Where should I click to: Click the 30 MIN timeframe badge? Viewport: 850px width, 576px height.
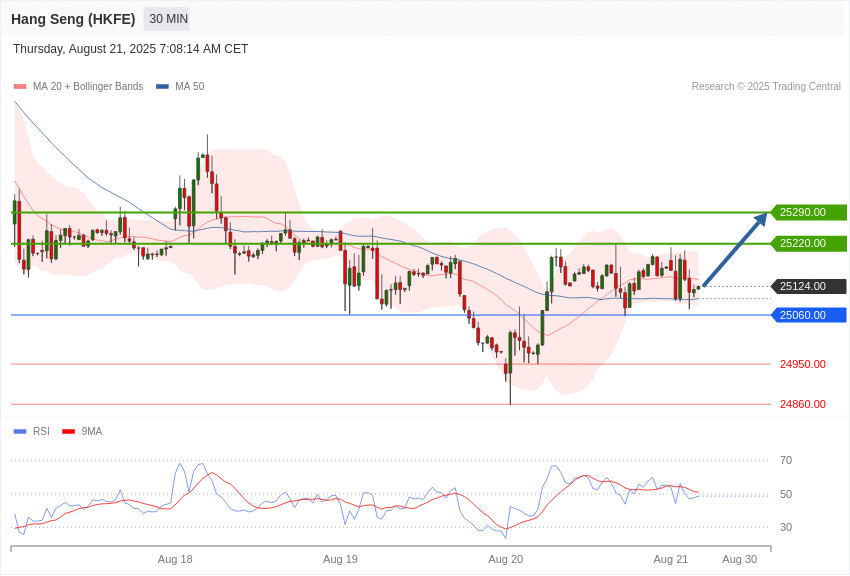168,19
